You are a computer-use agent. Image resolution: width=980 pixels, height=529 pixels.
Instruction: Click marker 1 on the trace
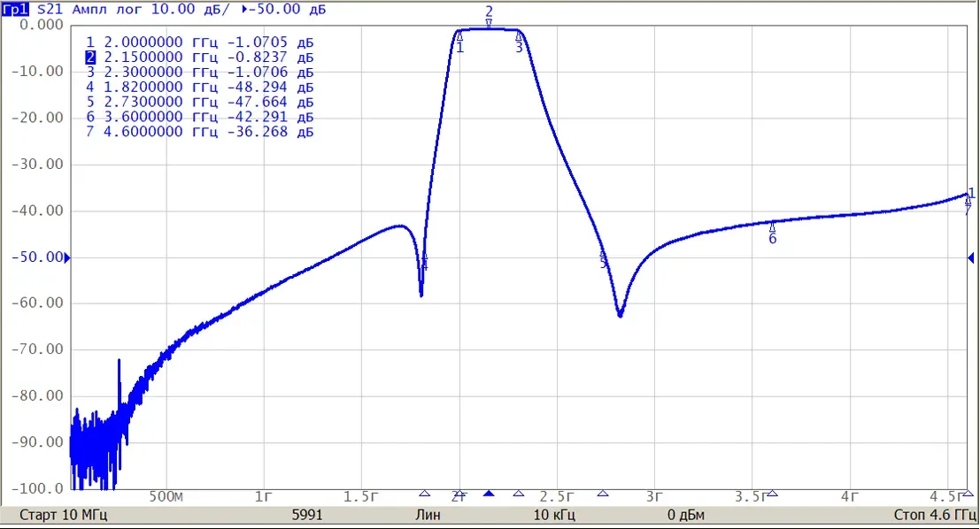click(460, 35)
